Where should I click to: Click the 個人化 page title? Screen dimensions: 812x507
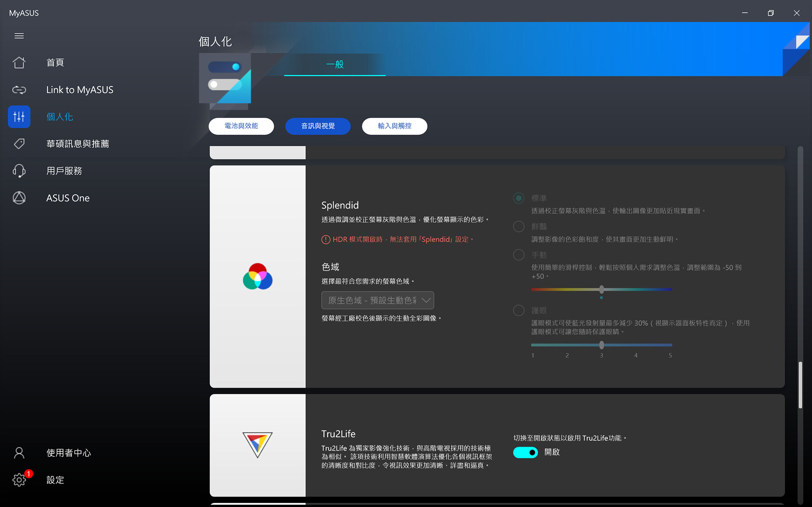tap(215, 41)
